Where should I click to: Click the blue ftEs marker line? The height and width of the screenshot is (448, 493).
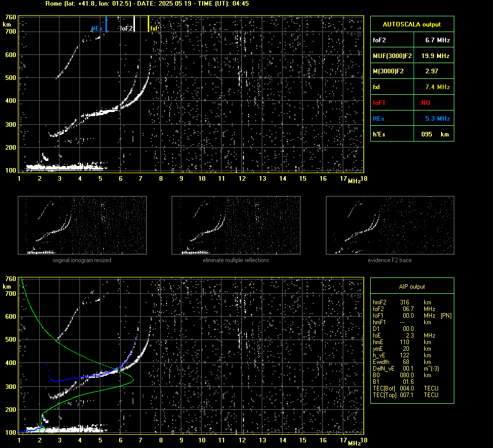click(x=106, y=23)
